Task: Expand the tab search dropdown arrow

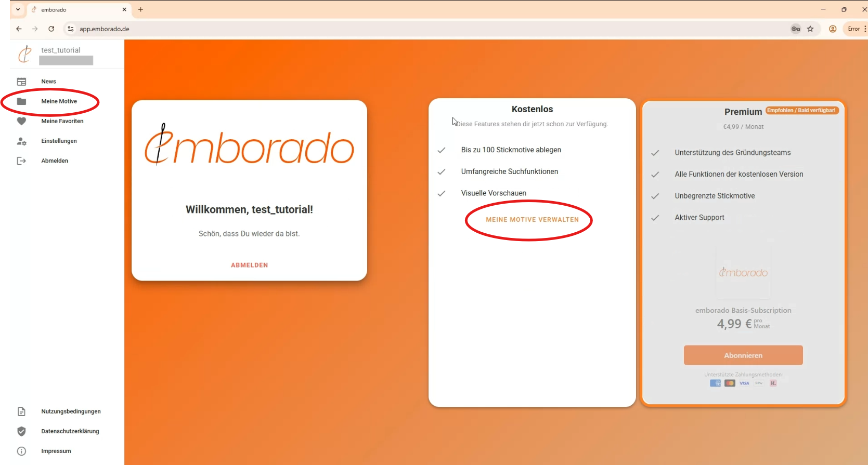Action: 18,9
